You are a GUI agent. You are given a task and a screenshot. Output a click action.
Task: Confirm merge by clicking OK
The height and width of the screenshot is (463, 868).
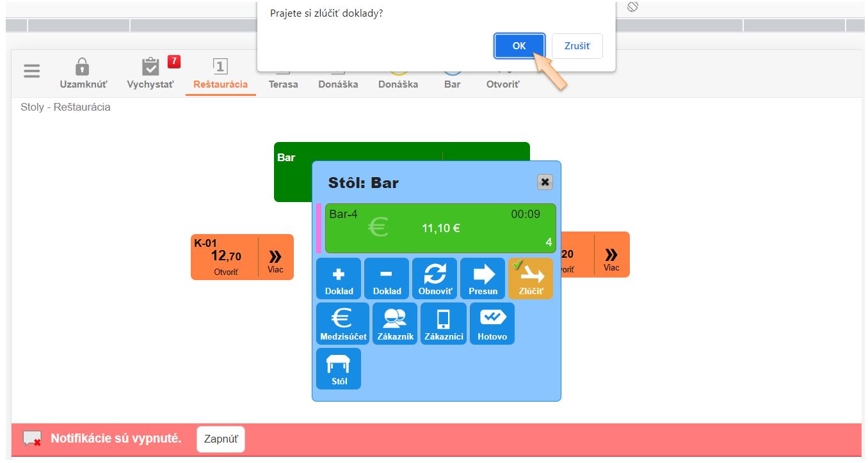tap(519, 46)
